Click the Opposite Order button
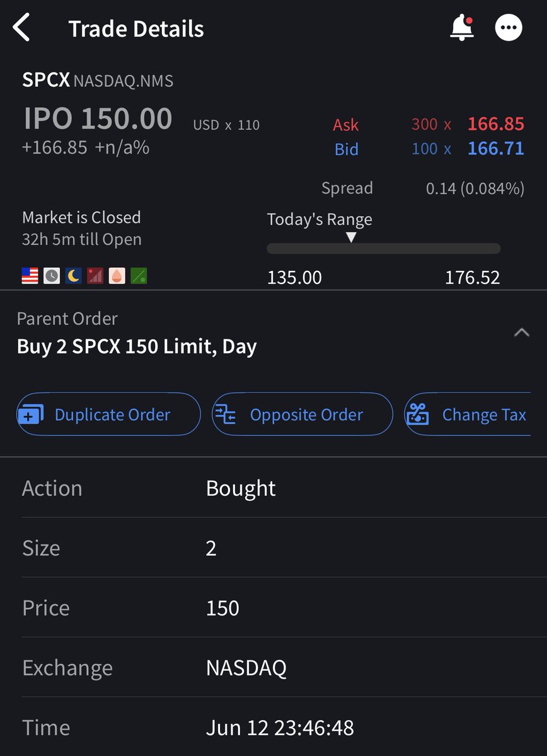Viewport: 547px width, 756px height. pos(302,414)
